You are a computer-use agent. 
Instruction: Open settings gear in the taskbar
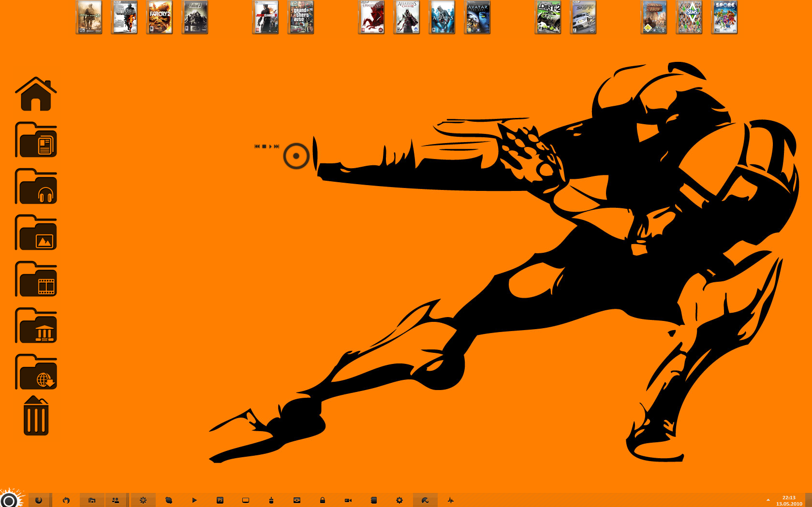tap(399, 500)
